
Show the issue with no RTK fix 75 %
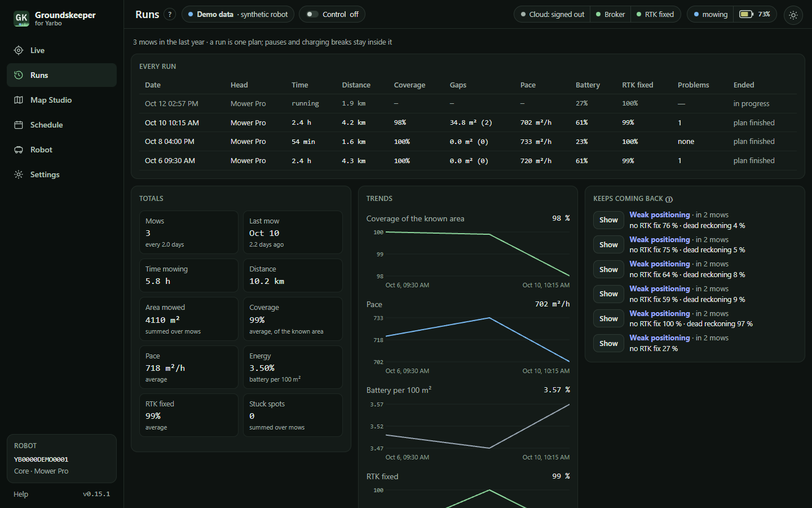click(x=608, y=245)
